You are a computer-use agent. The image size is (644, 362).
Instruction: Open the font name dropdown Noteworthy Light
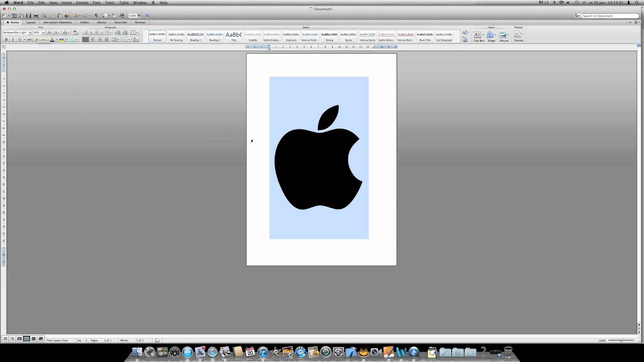(30, 32)
